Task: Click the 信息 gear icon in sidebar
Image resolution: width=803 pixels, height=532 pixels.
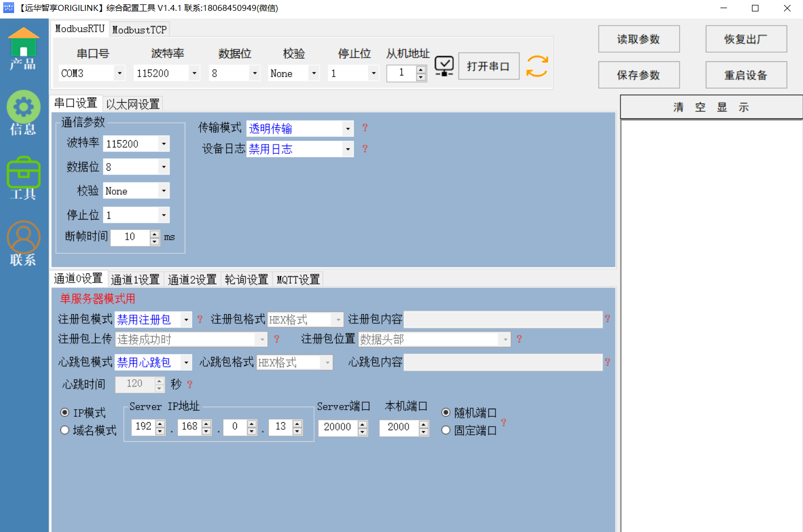Action: 23,111
